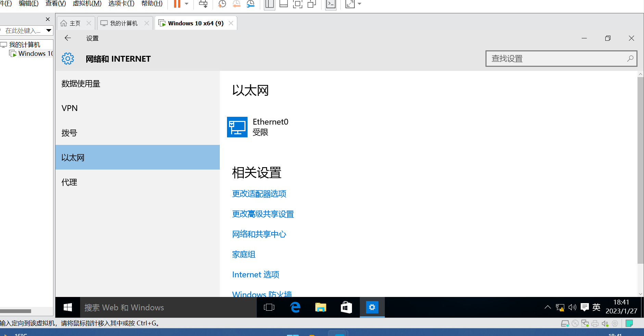Toggle the library sidebar panel icon

[269, 4]
